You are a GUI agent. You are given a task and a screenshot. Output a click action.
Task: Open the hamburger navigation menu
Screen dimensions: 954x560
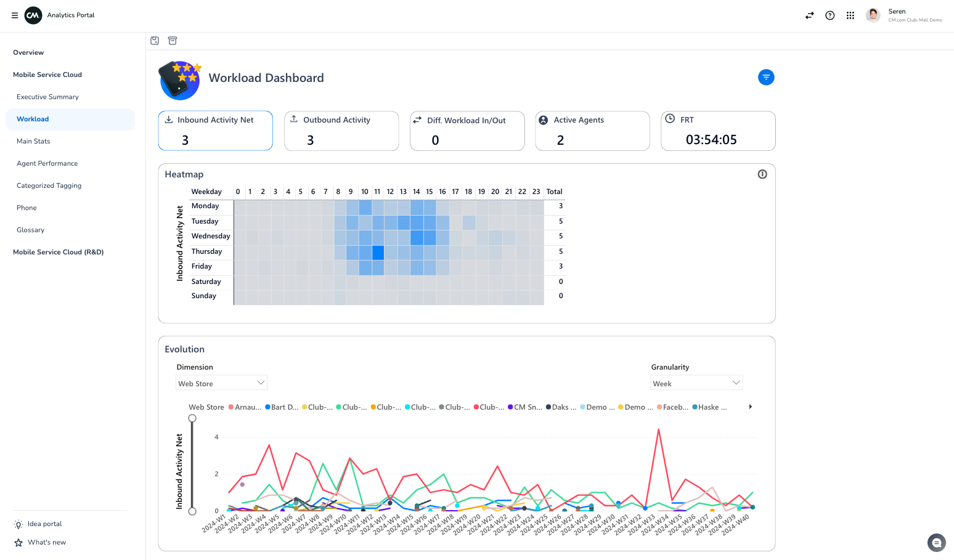coord(15,15)
